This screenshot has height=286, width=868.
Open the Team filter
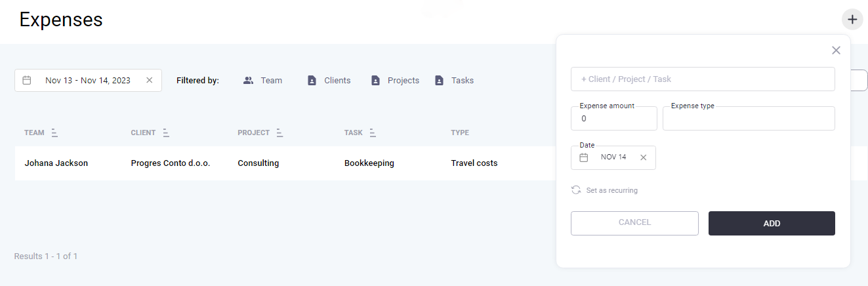click(x=262, y=81)
